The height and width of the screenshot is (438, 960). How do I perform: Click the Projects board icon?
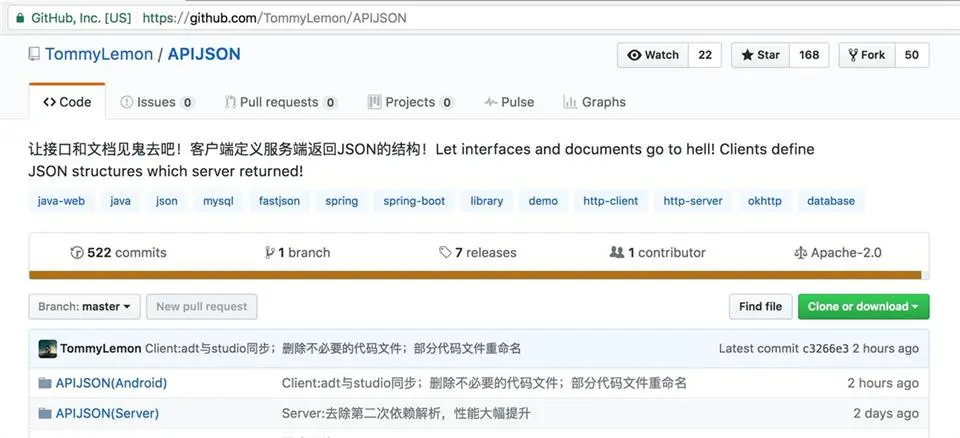374,102
